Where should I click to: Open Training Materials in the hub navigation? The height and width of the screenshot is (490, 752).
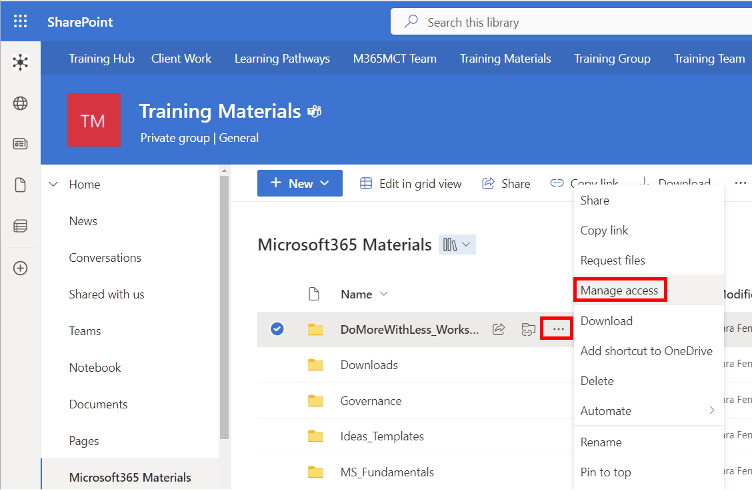[505, 58]
